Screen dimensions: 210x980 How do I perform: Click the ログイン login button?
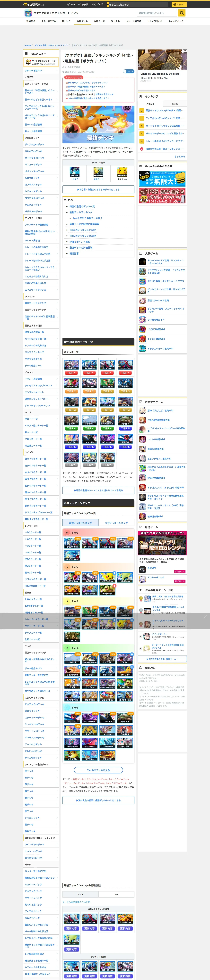tap(179, 5)
